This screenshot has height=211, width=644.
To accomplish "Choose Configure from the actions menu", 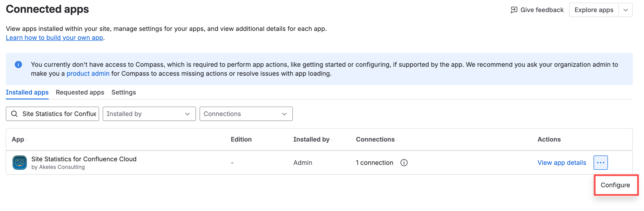I will (615, 185).
